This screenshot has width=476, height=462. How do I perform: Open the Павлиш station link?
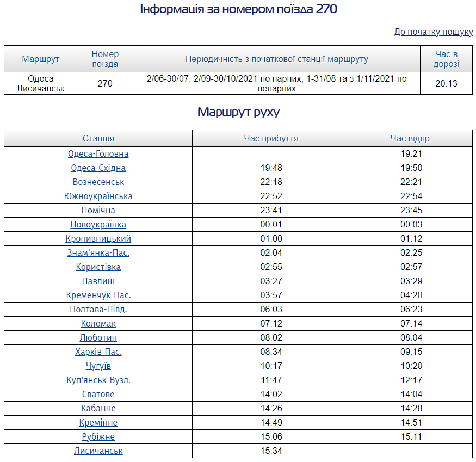[98, 281]
